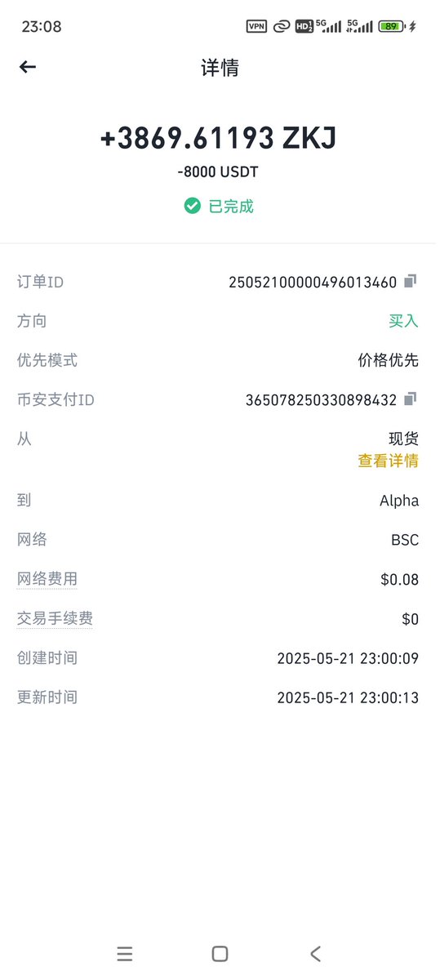This screenshot has width=440, height=980.
Task: Tap the HD call indicator icon
Action: (304, 26)
